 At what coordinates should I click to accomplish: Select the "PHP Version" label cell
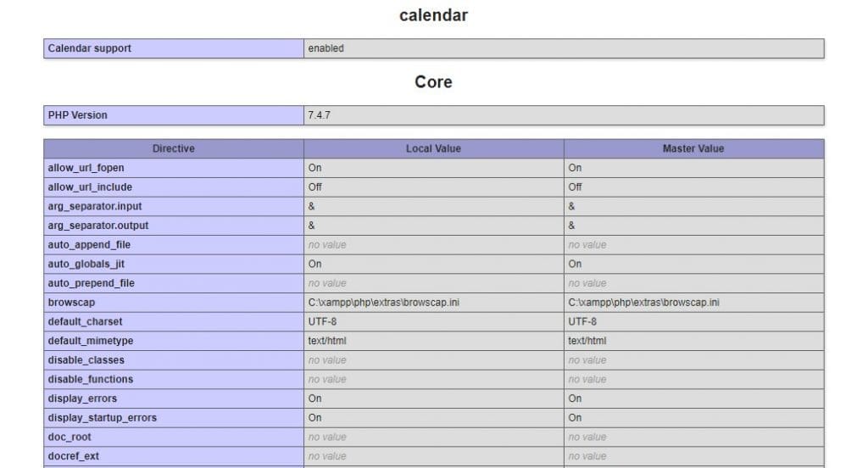coord(174,115)
